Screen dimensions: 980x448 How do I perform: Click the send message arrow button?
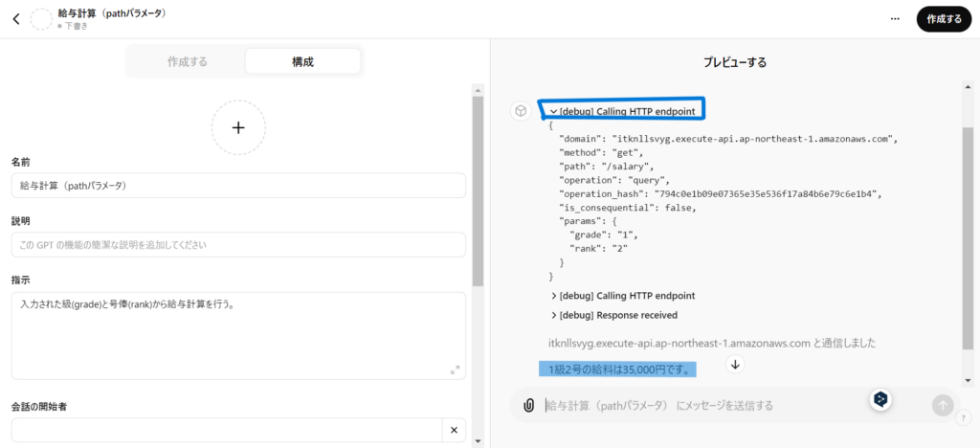click(943, 405)
